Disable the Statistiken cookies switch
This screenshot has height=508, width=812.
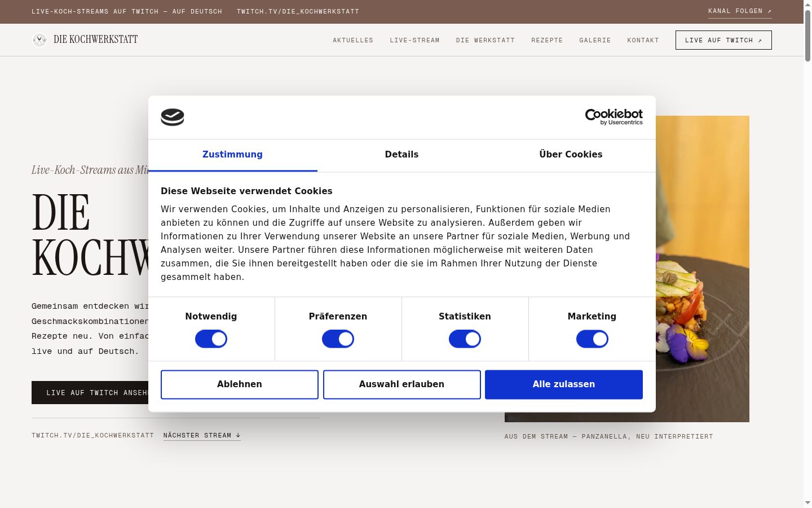[x=465, y=339]
